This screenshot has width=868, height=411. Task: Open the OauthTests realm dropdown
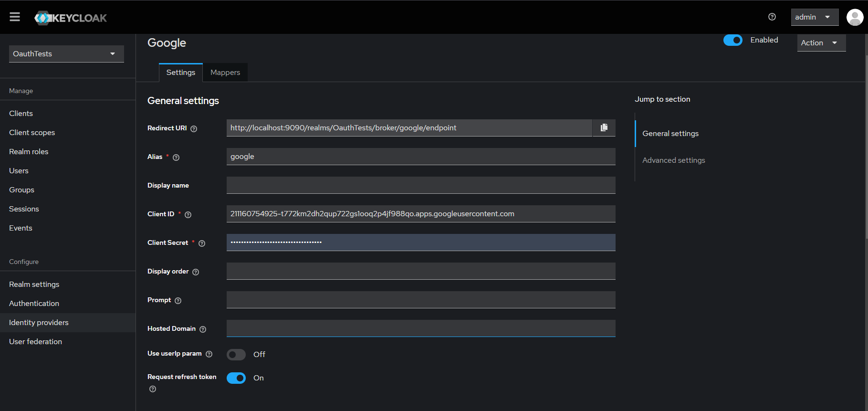point(66,54)
